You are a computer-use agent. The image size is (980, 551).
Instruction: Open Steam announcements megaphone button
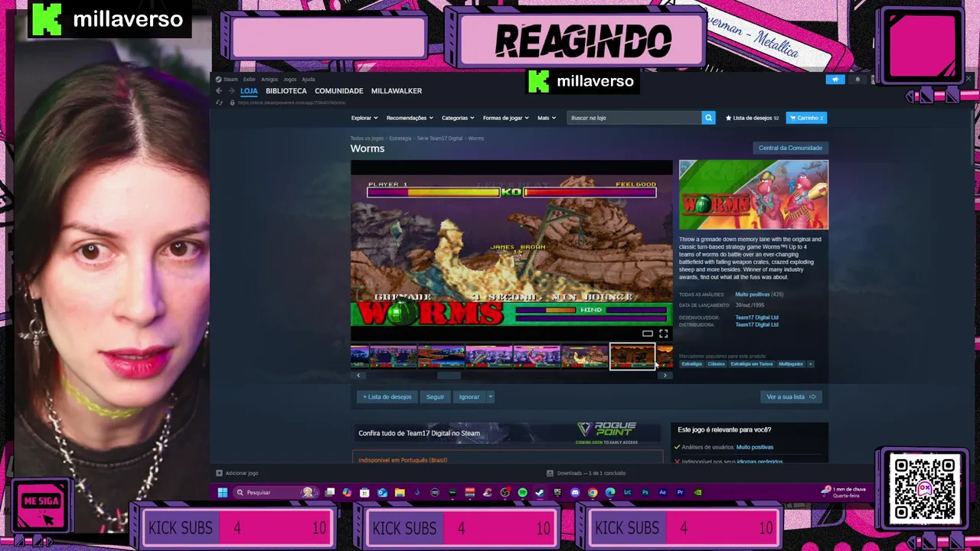tap(835, 79)
